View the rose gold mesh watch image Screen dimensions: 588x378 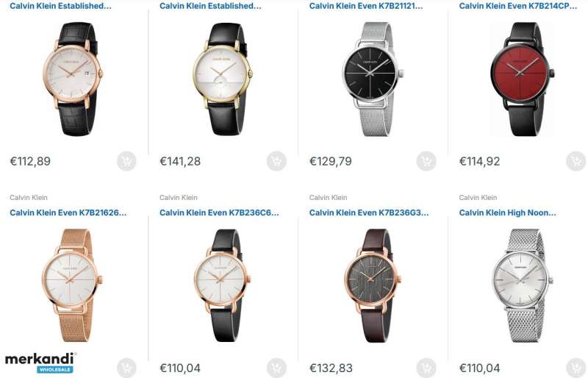pyautogui.click(x=72, y=285)
